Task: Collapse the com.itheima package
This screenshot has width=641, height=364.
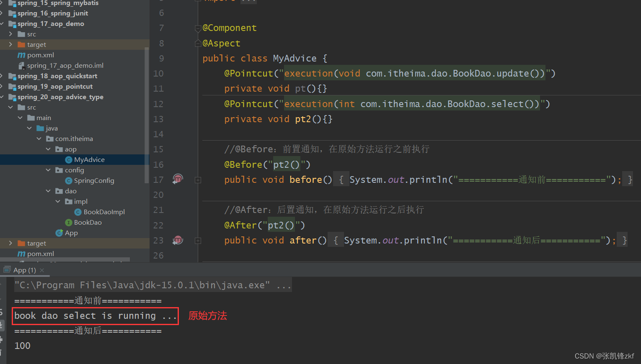Action: tap(39, 139)
